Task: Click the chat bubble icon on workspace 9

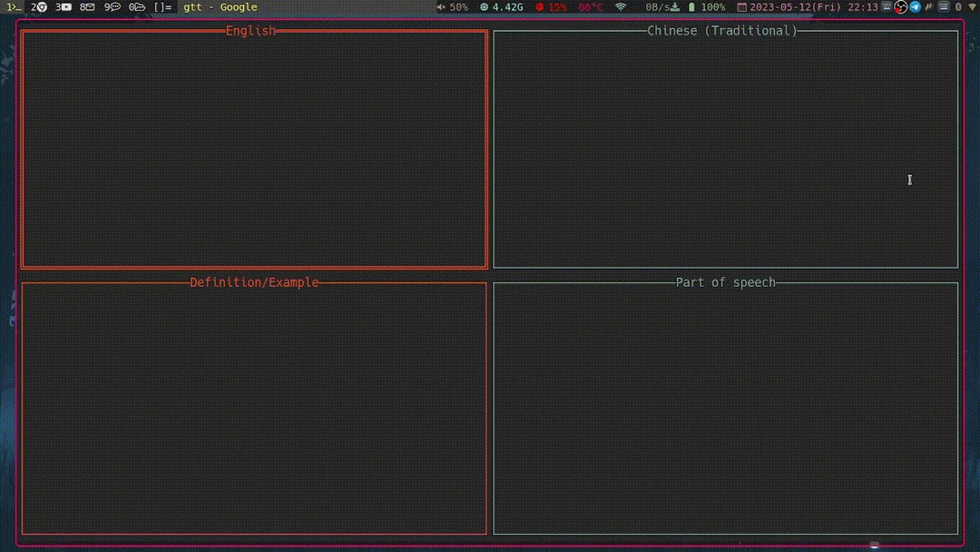Action: point(117,6)
